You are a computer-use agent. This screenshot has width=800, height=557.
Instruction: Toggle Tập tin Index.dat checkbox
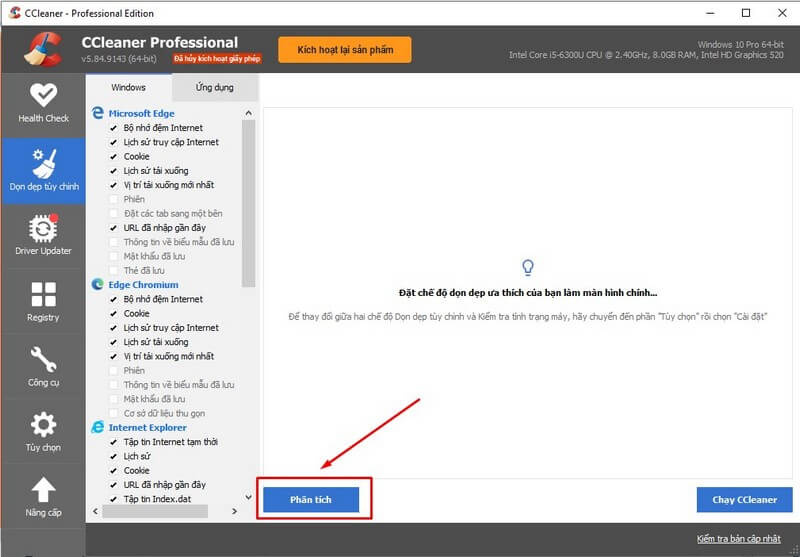click(113, 498)
